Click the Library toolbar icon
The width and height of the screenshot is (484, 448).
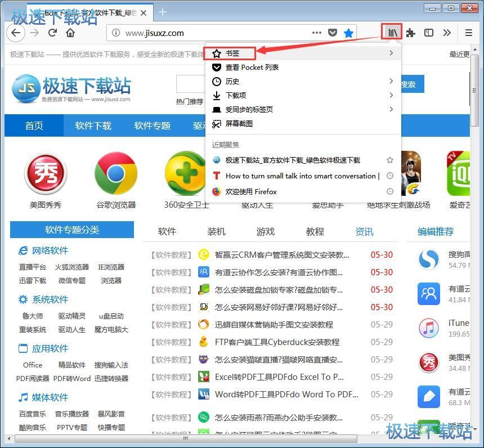(391, 33)
